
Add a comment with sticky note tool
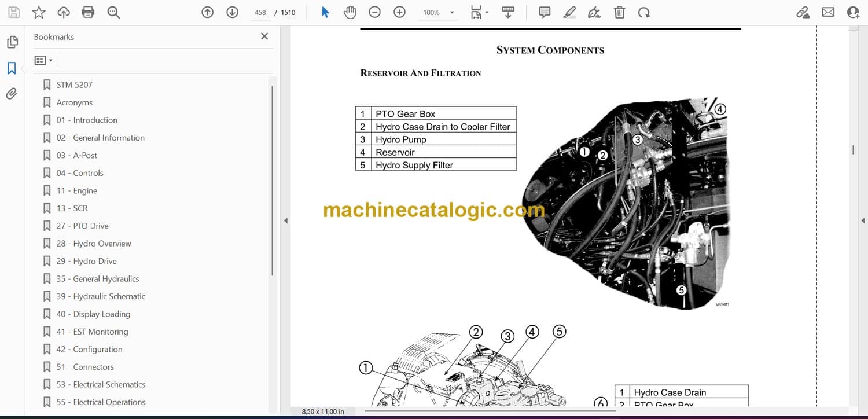coord(545,12)
